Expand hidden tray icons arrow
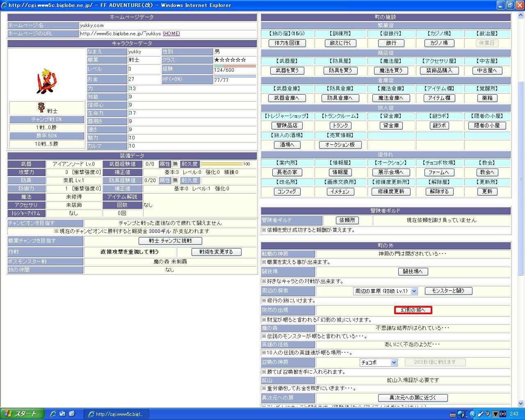Viewport: 525px width, 420px height. [472, 414]
